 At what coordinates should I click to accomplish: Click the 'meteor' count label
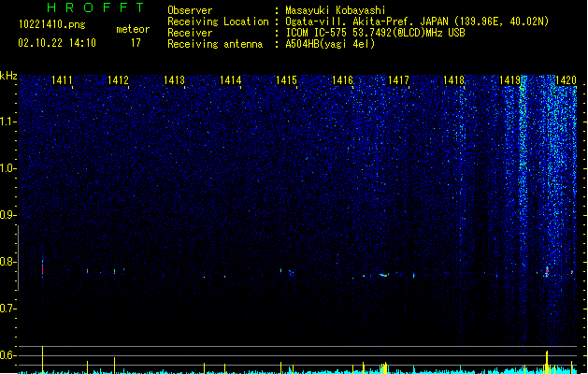pos(133,29)
